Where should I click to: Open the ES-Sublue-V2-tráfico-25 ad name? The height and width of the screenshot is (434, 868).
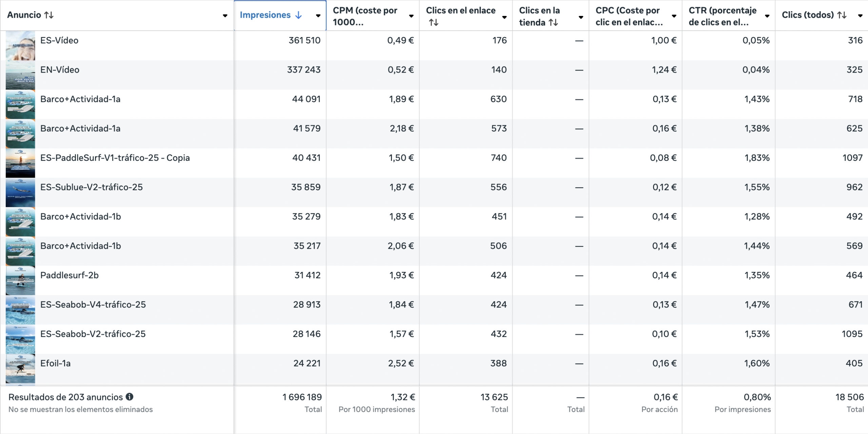[x=92, y=187]
